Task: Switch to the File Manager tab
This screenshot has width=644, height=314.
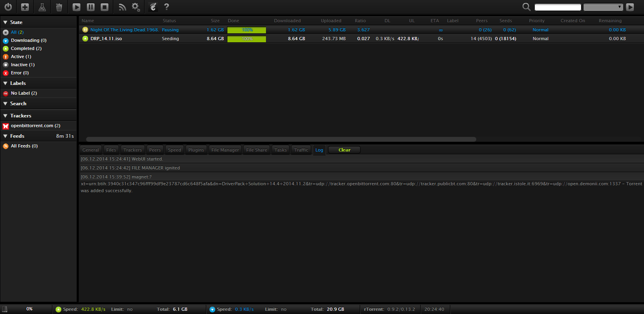Action: [x=225, y=150]
